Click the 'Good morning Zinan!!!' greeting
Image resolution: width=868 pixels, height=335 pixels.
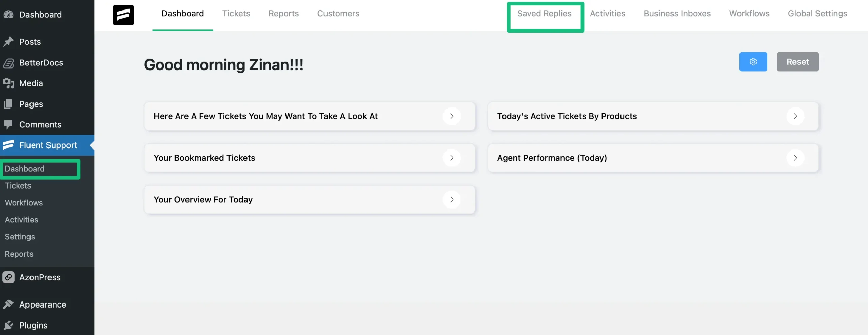pos(223,64)
